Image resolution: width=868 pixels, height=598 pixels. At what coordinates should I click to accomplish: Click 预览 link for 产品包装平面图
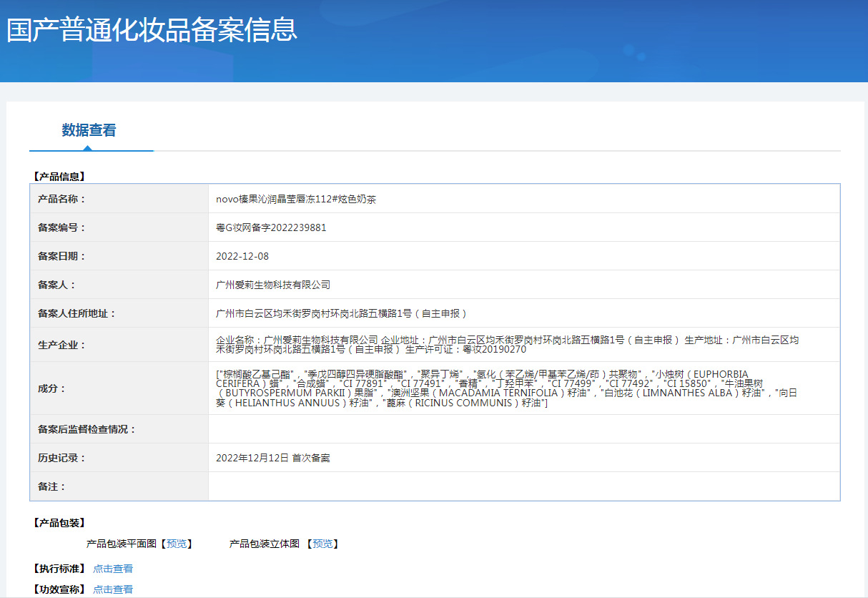tap(176, 544)
